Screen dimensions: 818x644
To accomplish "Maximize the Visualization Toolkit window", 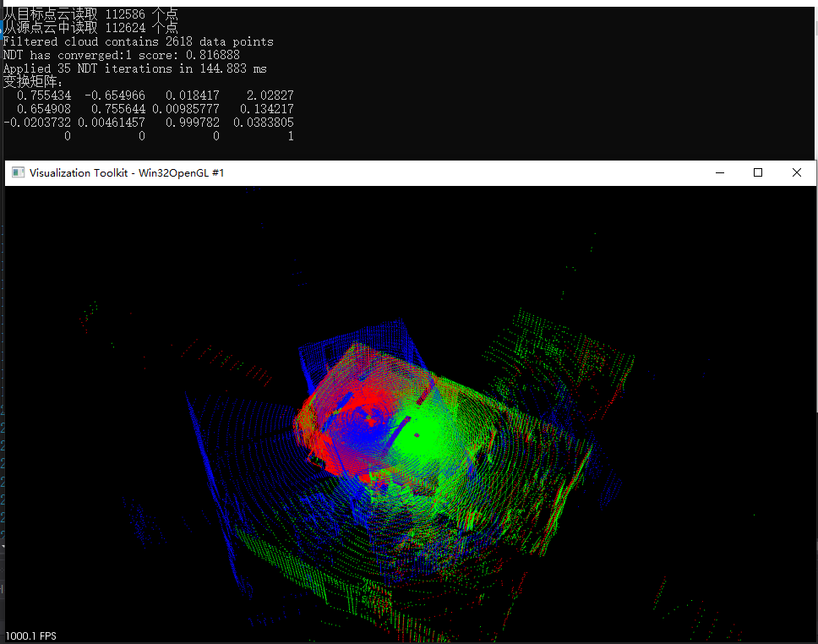I will click(x=758, y=172).
